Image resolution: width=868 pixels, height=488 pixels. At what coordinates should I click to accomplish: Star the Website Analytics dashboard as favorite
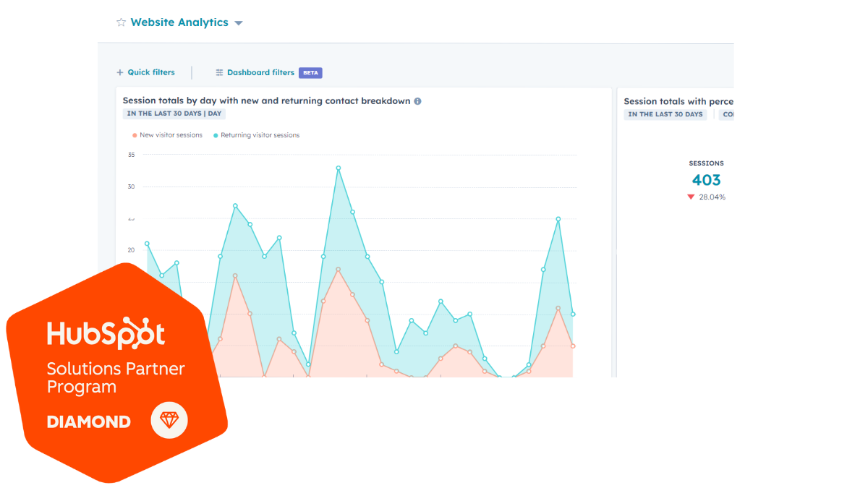[121, 22]
